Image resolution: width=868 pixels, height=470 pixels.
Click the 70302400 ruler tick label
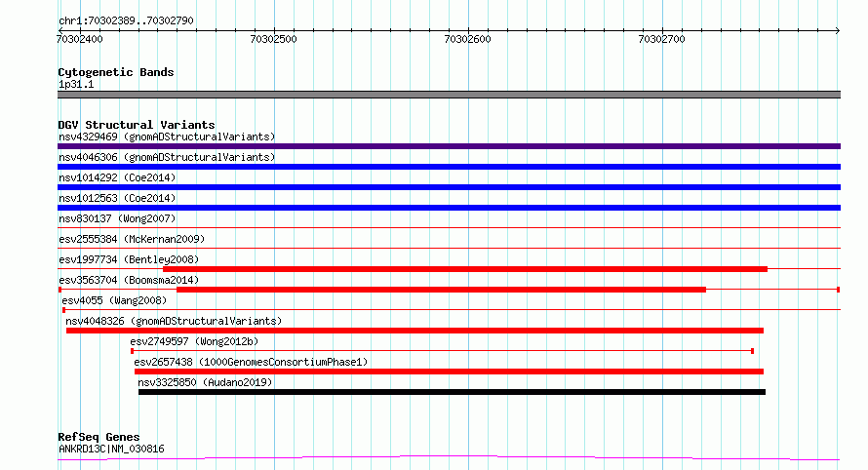click(80, 39)
